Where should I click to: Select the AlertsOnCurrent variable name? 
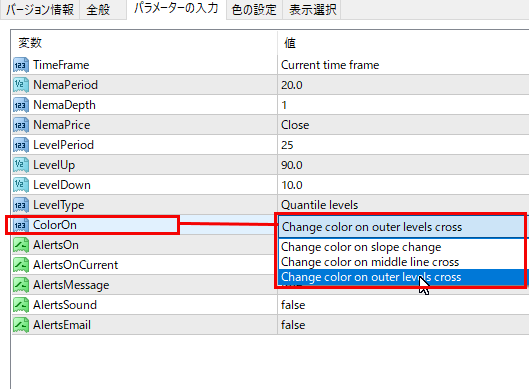76,265
